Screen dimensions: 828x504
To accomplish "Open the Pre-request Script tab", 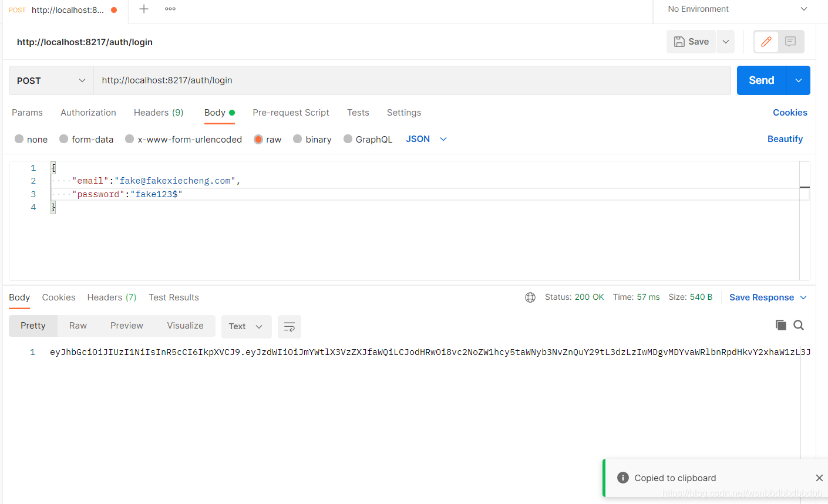I will click(291, 113).
